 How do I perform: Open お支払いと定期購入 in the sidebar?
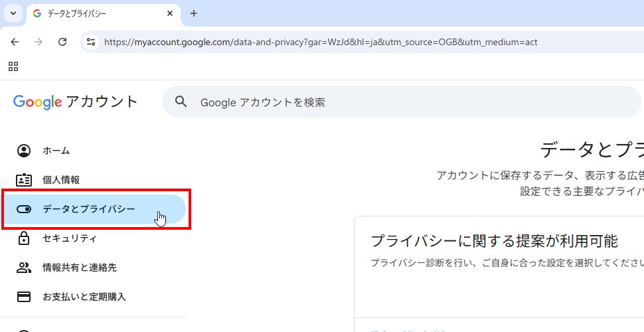(94, 297)
